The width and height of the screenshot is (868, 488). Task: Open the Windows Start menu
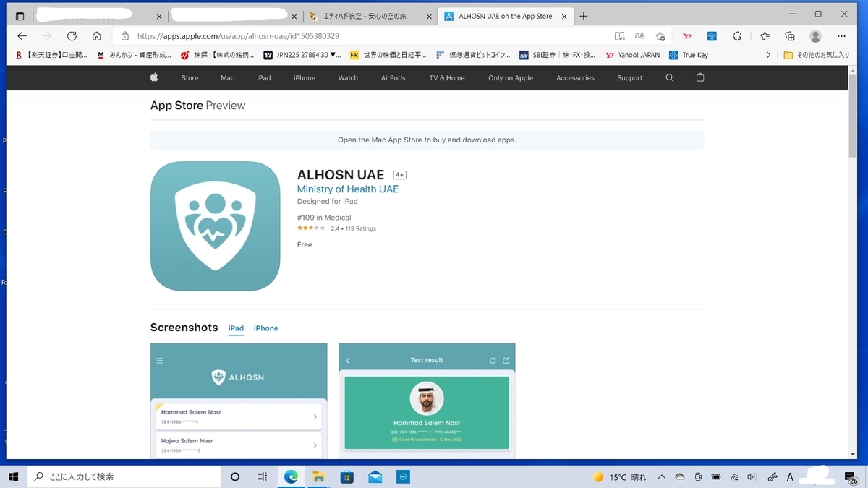tap(13, 476)
